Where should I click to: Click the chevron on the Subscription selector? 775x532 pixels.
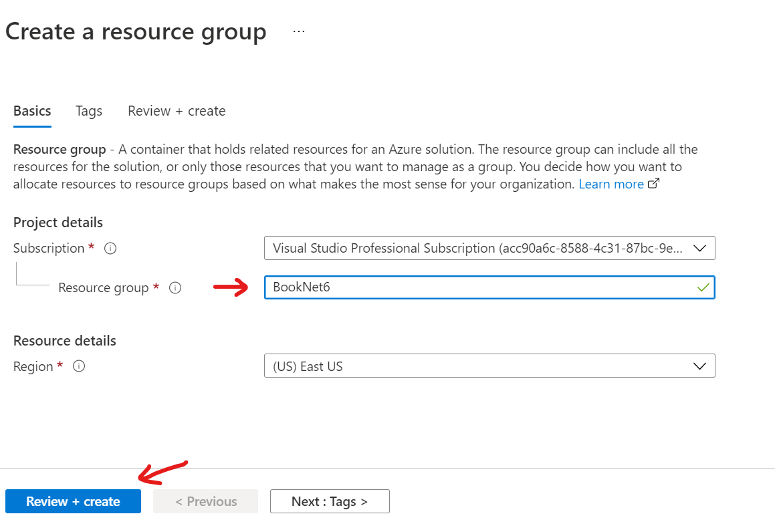(x=700, y=248)
